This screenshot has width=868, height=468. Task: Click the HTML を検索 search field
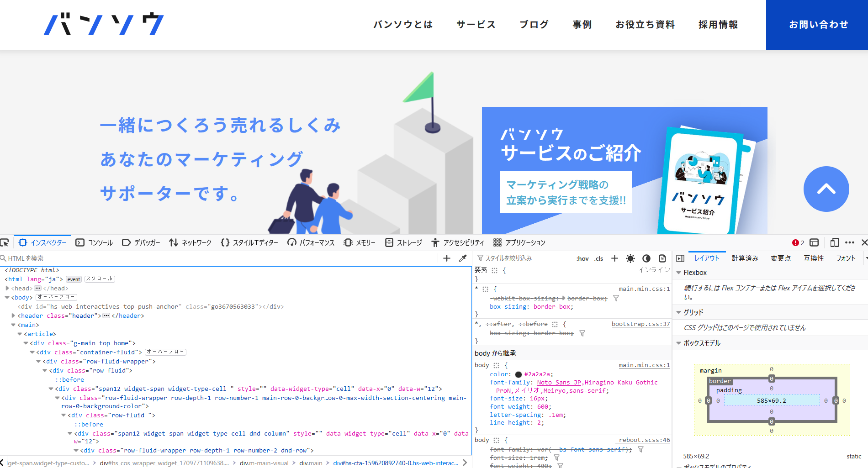(219, 258)
